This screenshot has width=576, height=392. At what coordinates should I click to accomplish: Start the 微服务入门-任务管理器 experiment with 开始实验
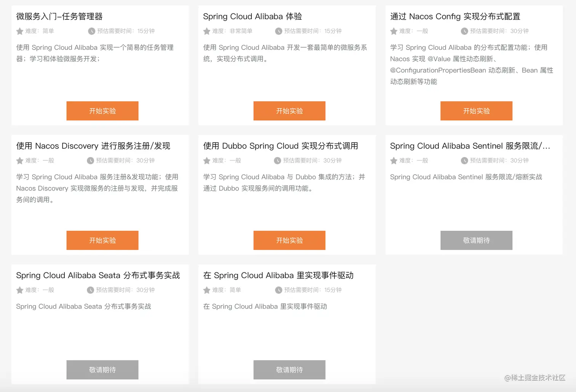click(102, 111)
